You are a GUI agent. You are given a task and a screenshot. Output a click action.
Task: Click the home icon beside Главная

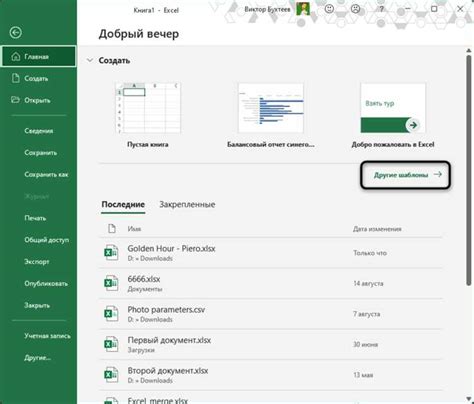pos(16,57)
